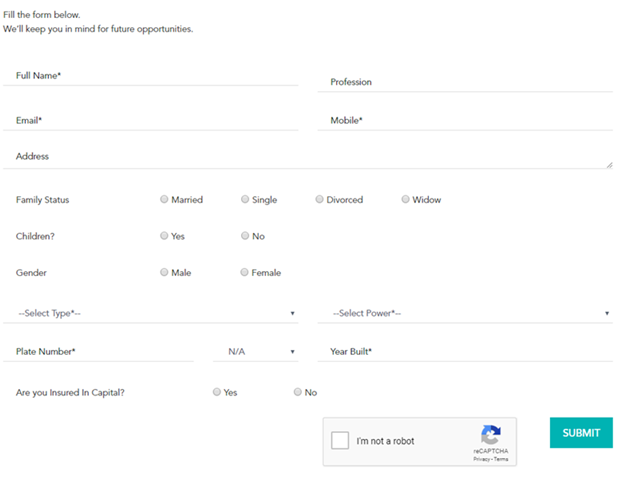Click into the Email field
Image resolution: width=634 pixels, height=481 pixels.
(x=150, y=120)
